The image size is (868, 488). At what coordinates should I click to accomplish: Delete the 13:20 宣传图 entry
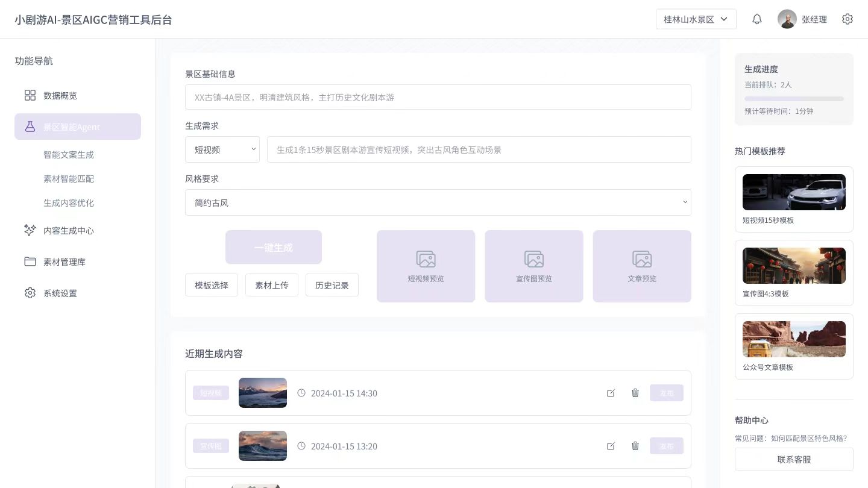pyautogui.click(x=635, y=446)
